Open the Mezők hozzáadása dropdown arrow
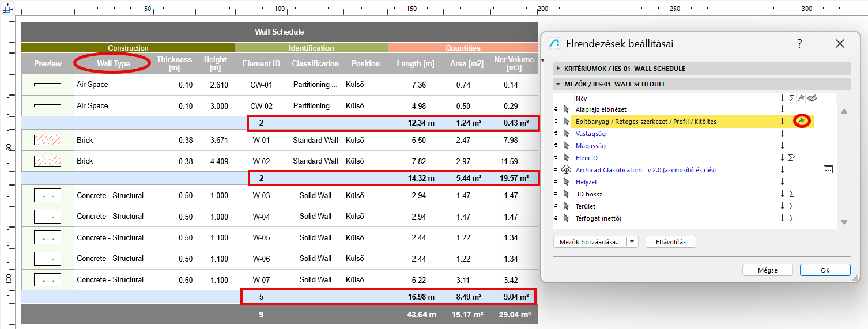This screenshot has height=329, width=868. point(633,242)
